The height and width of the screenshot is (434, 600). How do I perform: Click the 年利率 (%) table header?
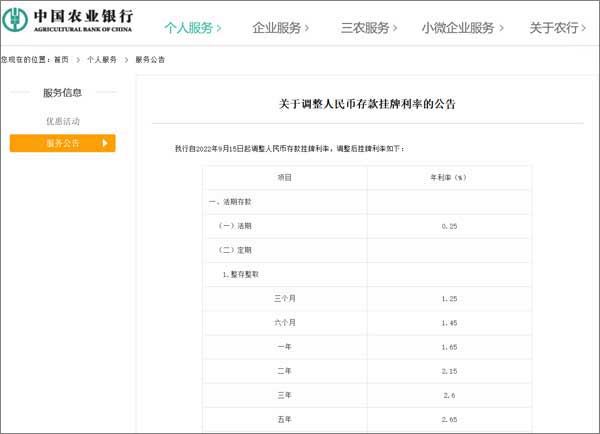[448, 178]
